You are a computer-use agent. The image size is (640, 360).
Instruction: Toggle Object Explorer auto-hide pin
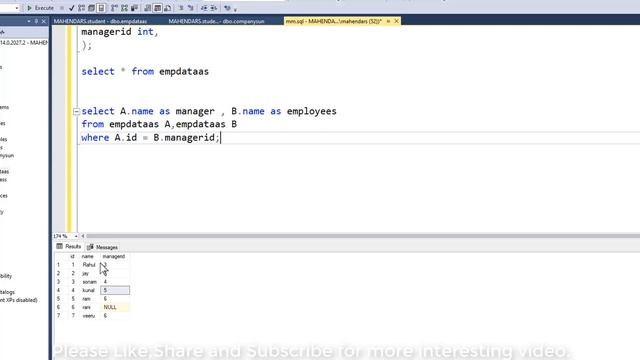pos(36,21)
